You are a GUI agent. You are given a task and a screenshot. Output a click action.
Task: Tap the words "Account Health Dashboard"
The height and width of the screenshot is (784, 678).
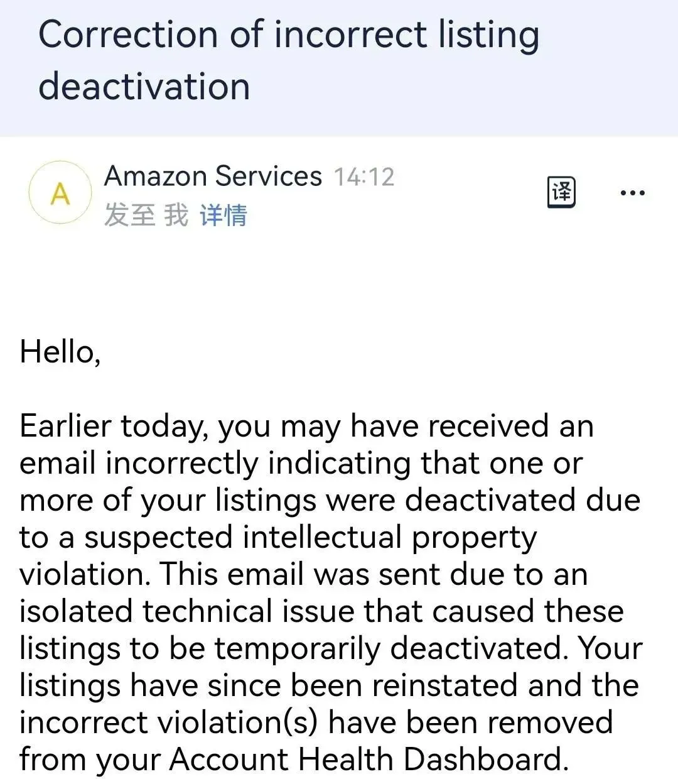pyautogui.click(x=369, y=759)
